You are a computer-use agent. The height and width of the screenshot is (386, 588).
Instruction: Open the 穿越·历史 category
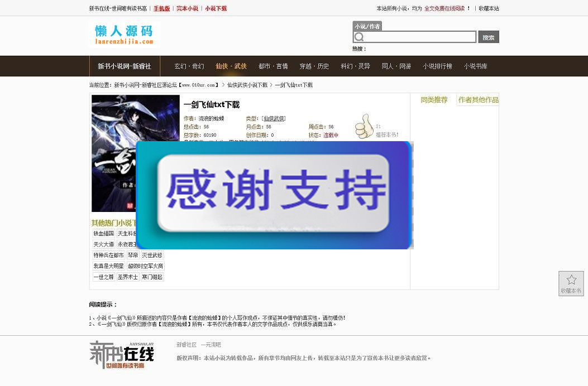coord(314,66)
